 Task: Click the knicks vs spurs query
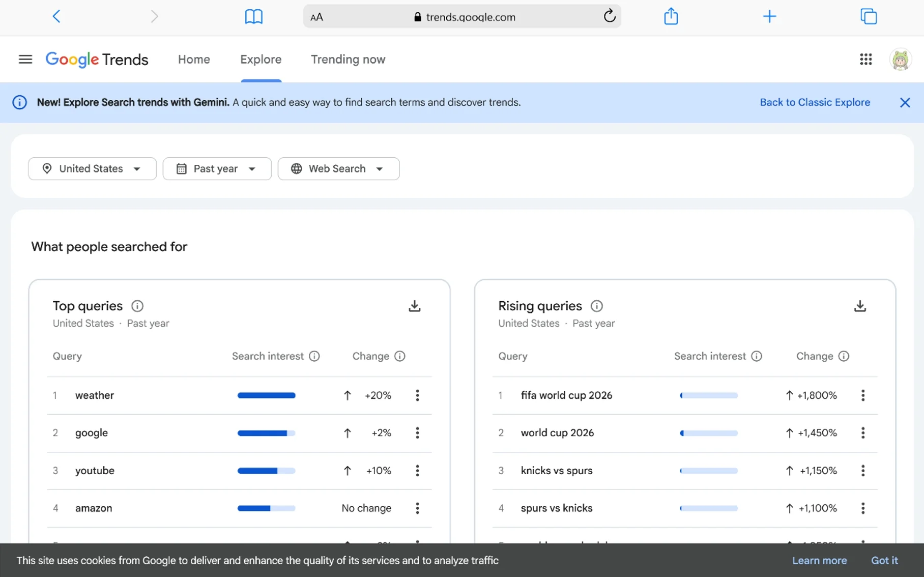[x=557, y=471]
